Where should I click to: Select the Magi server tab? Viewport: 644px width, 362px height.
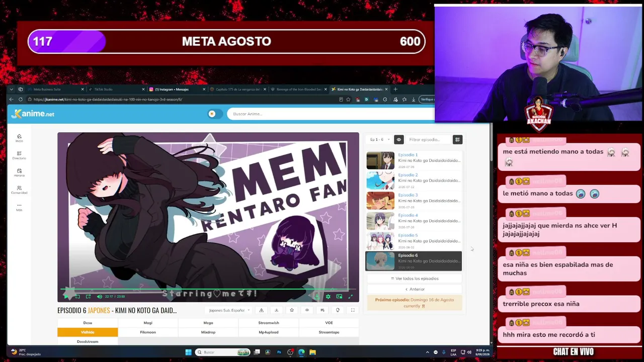(148, 323)
